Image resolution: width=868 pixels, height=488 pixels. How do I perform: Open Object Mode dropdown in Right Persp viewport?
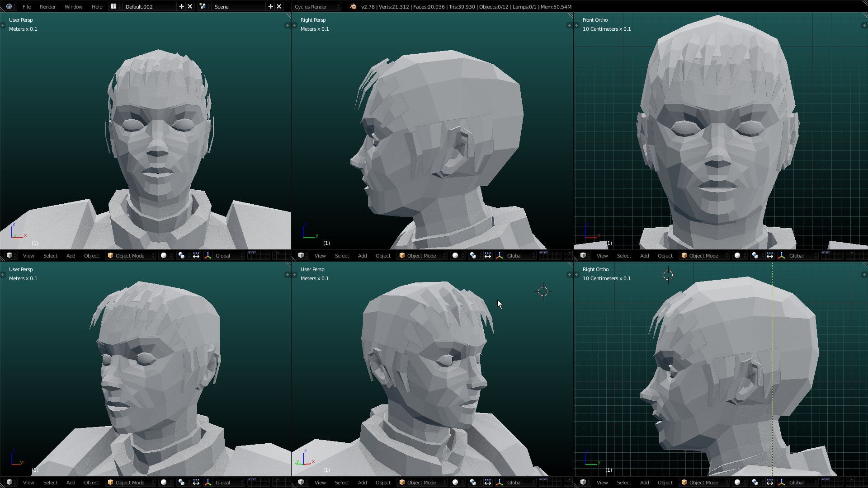coord(421,256)
